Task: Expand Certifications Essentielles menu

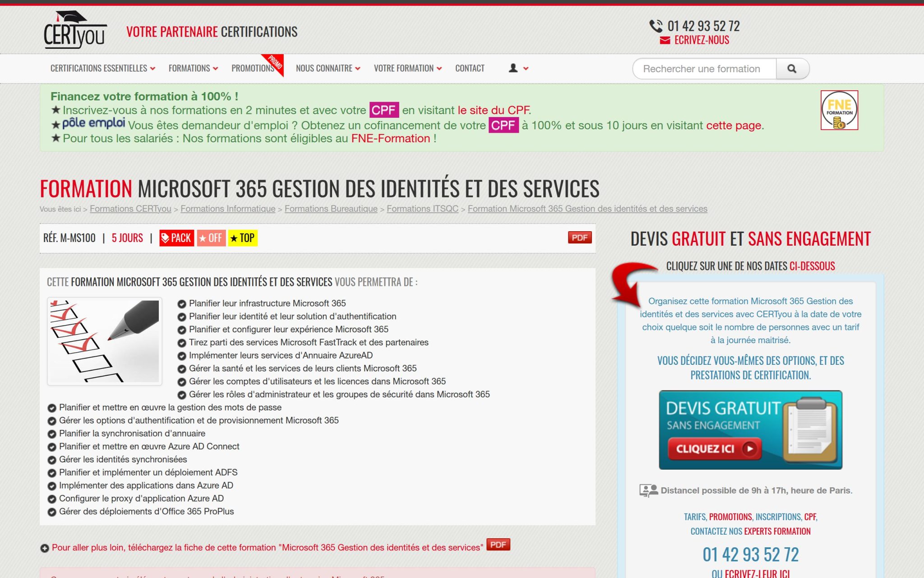Action: coord(102,68)
